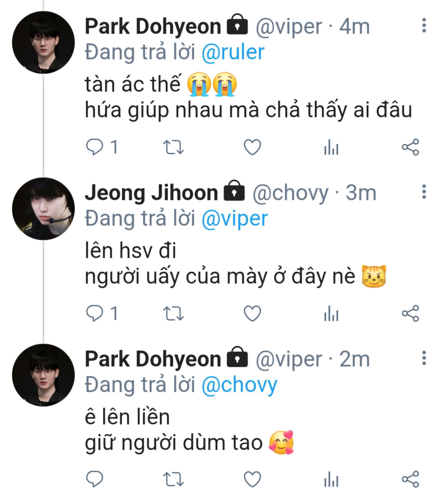Open Park Dohyeon's avatar on the 4m tweet

pyautogui.click(x=43, y=42)
